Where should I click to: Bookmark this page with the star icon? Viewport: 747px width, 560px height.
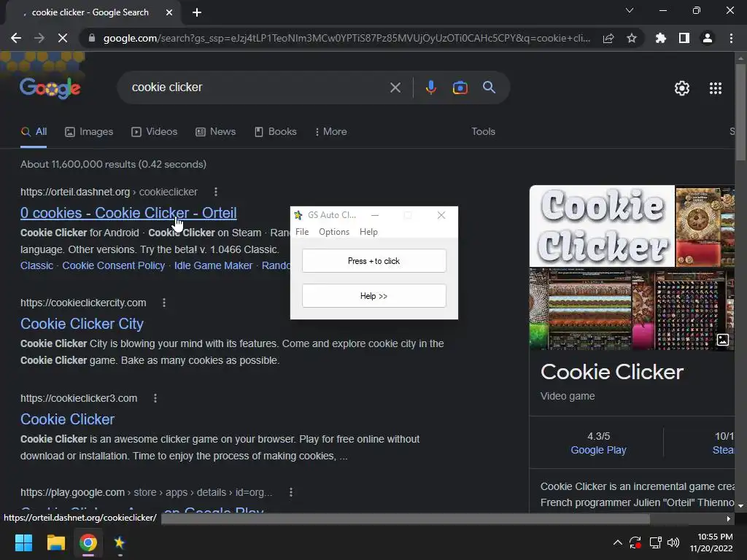coord(632,38)
